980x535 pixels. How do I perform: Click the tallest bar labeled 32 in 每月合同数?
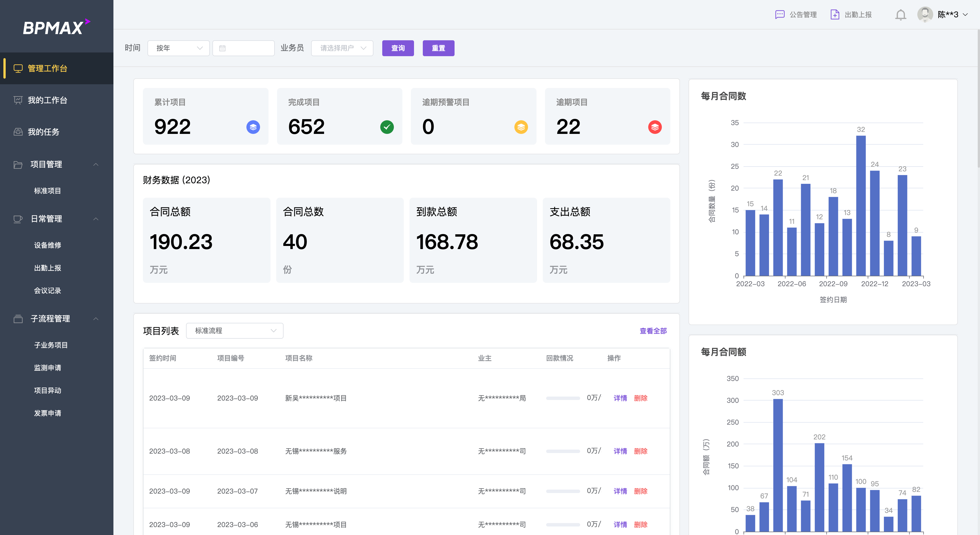pos(861,206)
